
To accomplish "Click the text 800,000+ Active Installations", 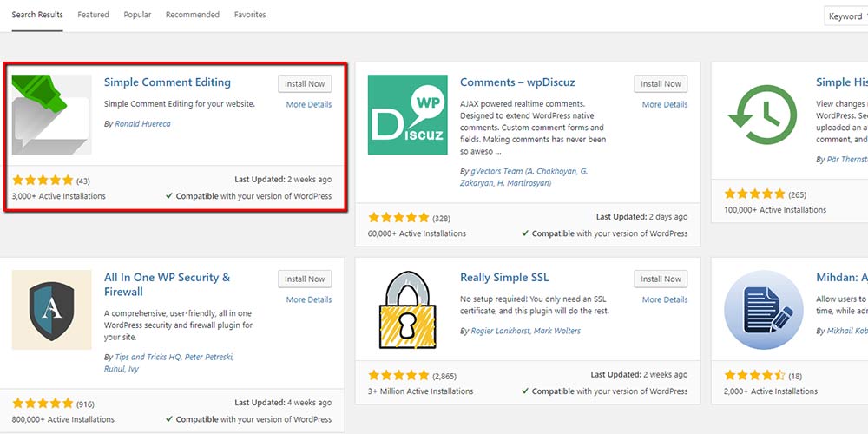I will [x=63, y=419].
